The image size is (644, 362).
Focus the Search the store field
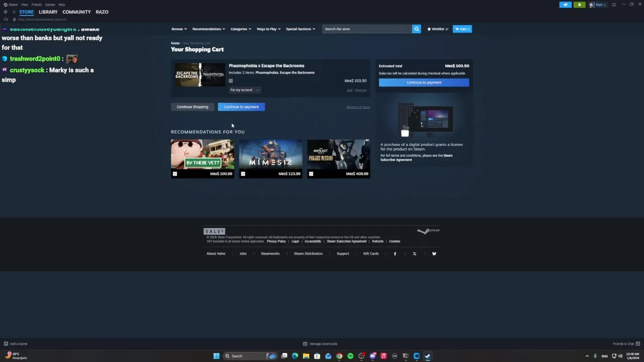pyautogui.click(x=367, y=29)
